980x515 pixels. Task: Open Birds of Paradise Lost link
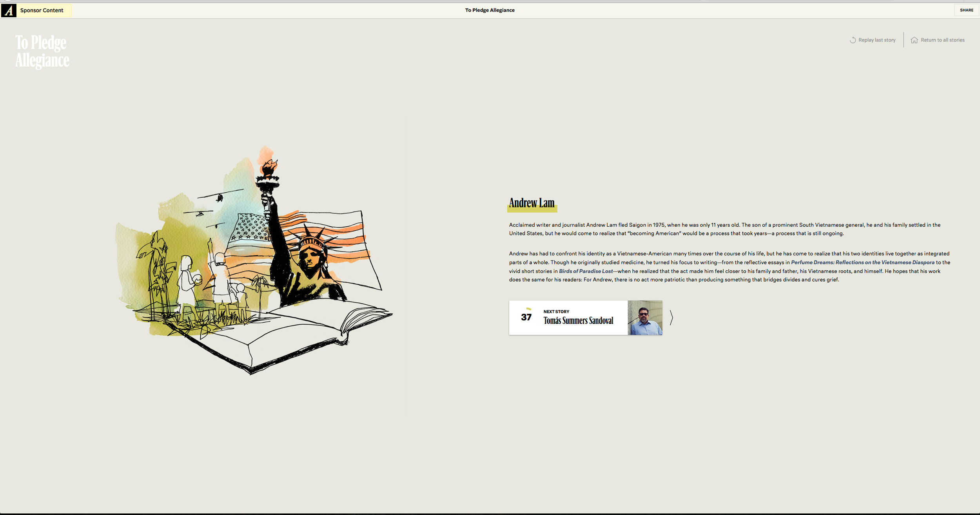click(586, 271)
